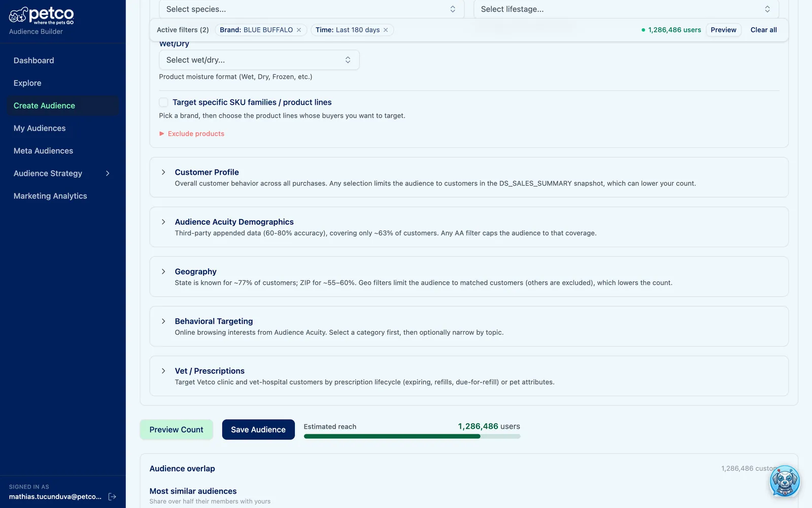The width and height of the screenshot is (812, 508).
Task: Click the Active filters (2) label
Action: pyautogui.click(x=183, y=30)
